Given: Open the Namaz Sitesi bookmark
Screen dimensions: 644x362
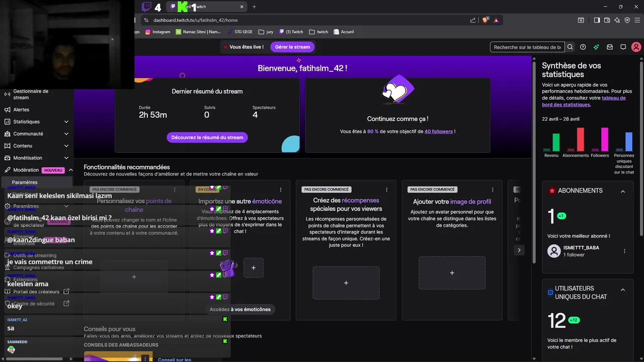Looking at the screenshot, I should tap(198, 32).
